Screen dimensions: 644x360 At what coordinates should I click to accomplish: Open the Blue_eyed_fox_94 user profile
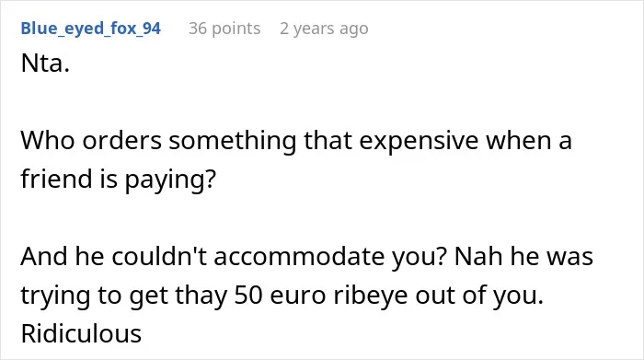(91, 29)
